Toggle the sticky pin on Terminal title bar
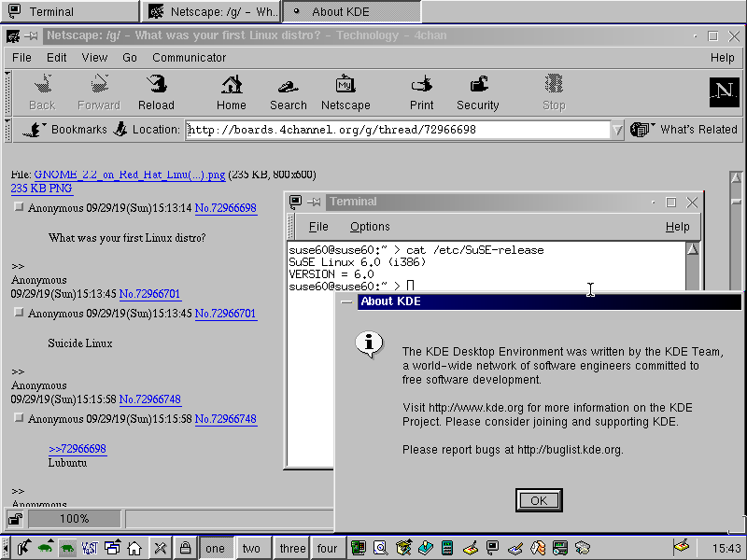The width and height of the screenshot is (747, 560). (314, 202)
